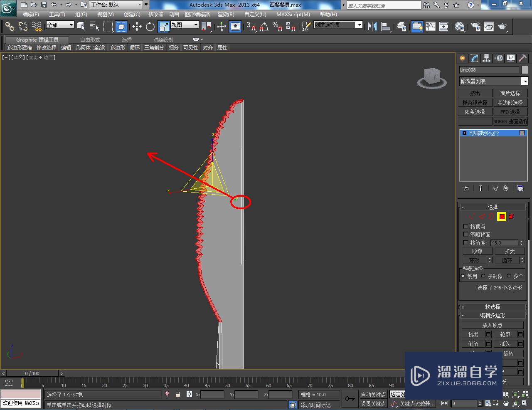Switch to the Create panel tab
The image size is (532, 410).
[462, 58]
